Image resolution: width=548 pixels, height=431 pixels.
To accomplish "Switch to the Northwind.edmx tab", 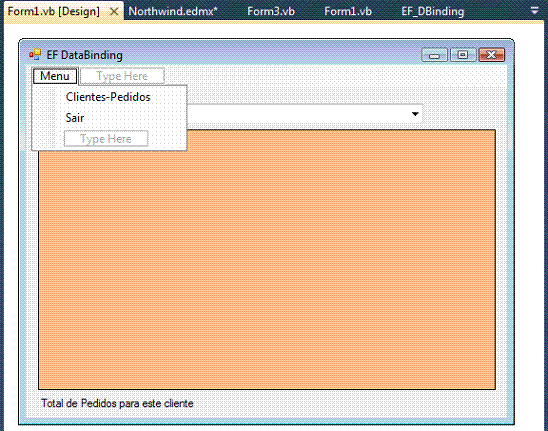I will click(x=173, y=12).
